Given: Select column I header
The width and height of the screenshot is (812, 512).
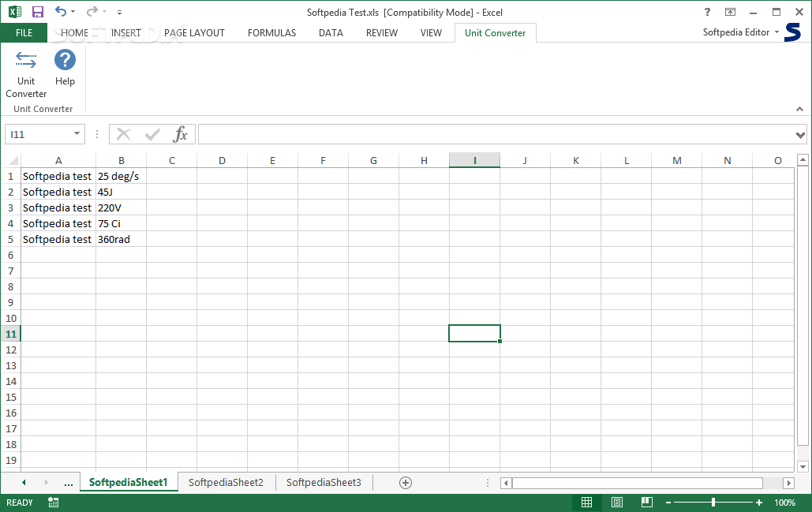Looking at the screenshot, I should [474, 160].
